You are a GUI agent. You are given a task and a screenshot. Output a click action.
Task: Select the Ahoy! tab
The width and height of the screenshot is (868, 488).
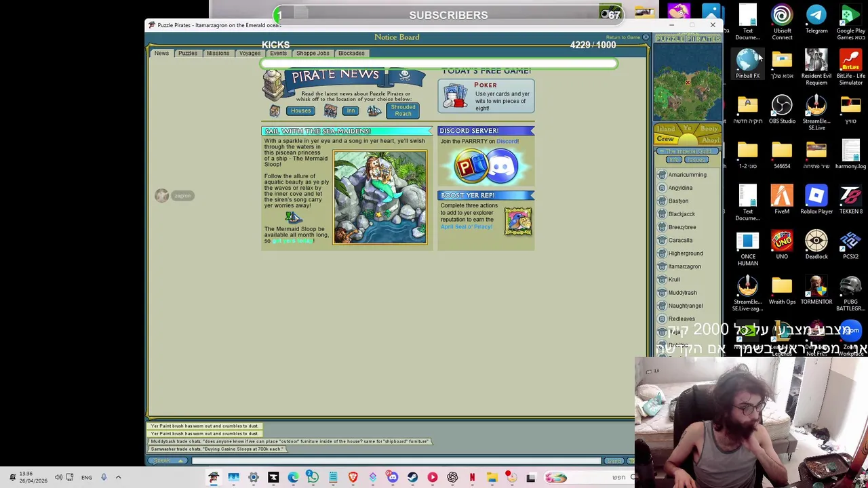710,140
